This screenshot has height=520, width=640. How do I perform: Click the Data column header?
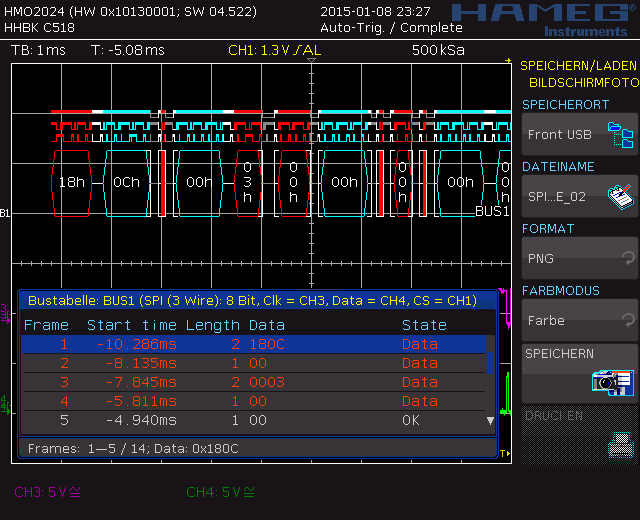pos(267,325)
